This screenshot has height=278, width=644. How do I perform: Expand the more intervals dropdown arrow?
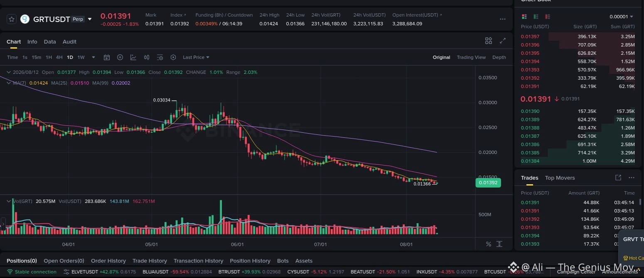pyautogui.click(x=93, y=57)
